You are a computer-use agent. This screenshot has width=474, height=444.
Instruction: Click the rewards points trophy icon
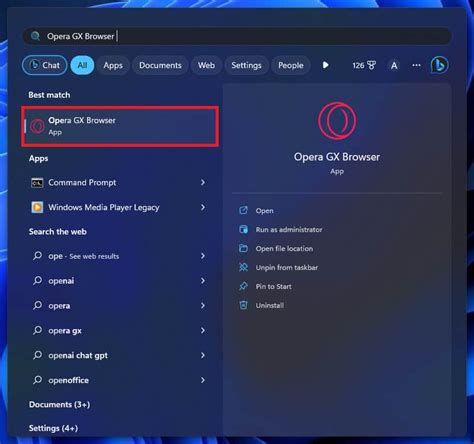[371, 65]
